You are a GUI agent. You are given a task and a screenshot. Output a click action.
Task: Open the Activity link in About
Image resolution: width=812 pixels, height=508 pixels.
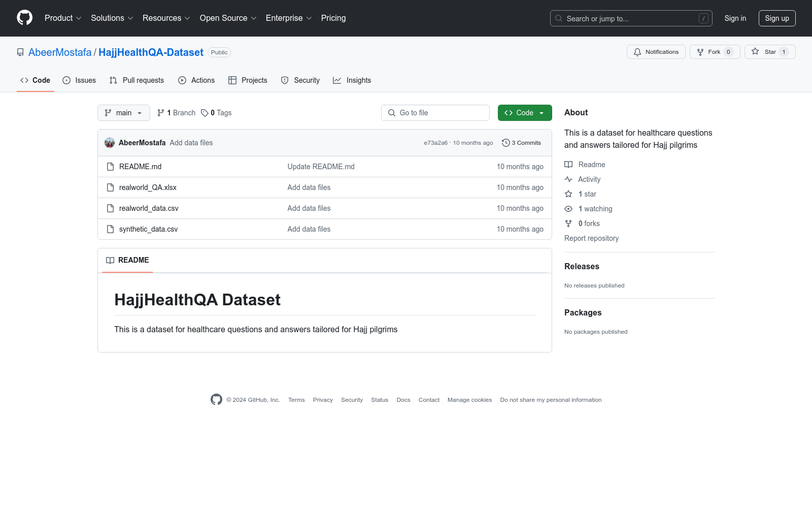[x=583, y=179]
